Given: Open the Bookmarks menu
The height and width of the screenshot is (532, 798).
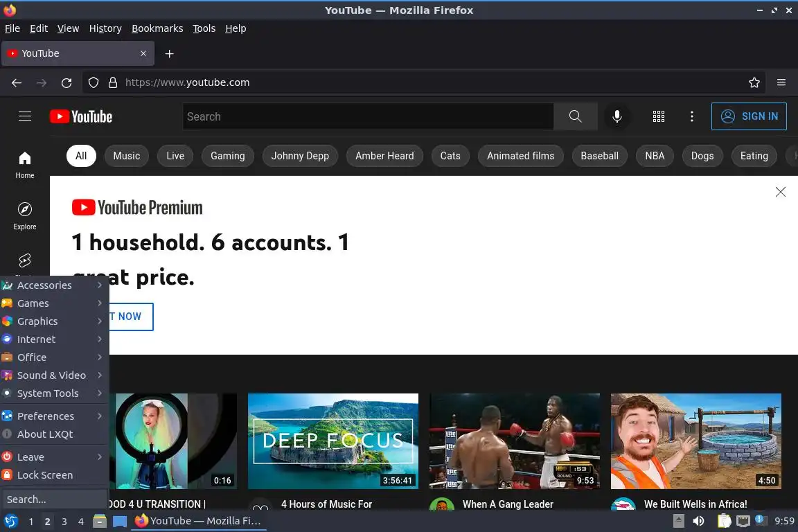Looking at the screenshot, I should pos(157,28).
